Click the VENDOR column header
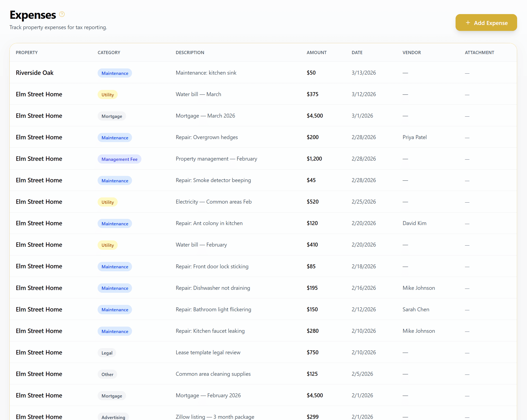This screenshot has width=527, height=420. tap(412, 52)
